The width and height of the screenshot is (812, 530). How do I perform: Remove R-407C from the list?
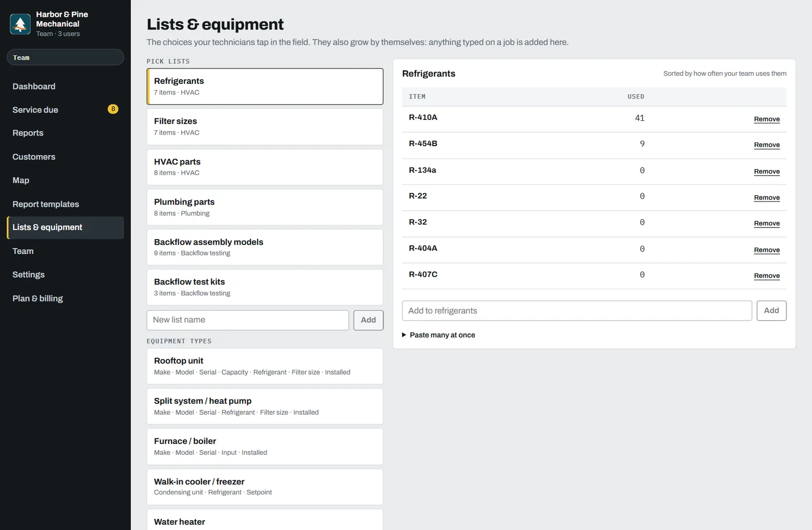767,276
